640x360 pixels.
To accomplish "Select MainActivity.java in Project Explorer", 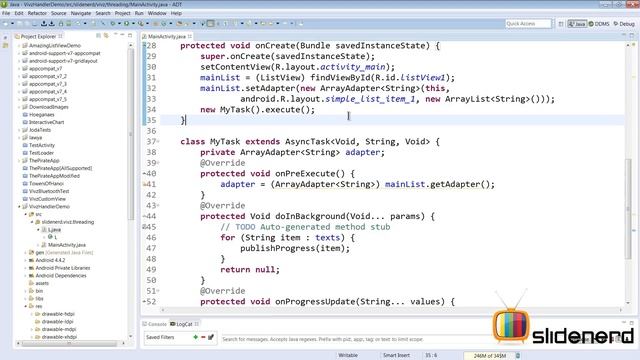I will tap(67, 245).
